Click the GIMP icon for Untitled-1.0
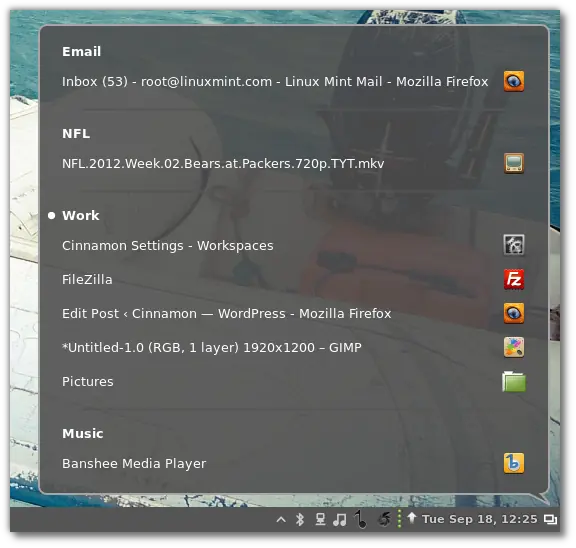Screen dimensions: 576x548 (x=514, y=347)
